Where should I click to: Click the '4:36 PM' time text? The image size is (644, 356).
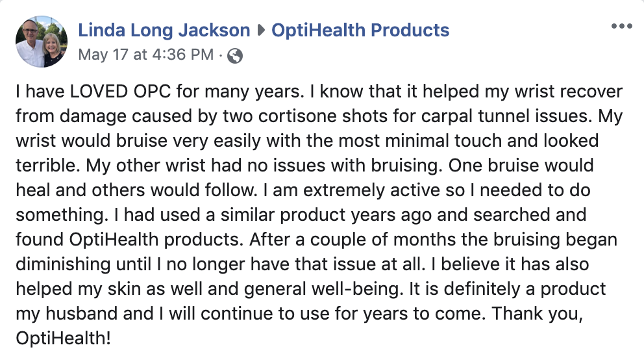pos(183,55)
